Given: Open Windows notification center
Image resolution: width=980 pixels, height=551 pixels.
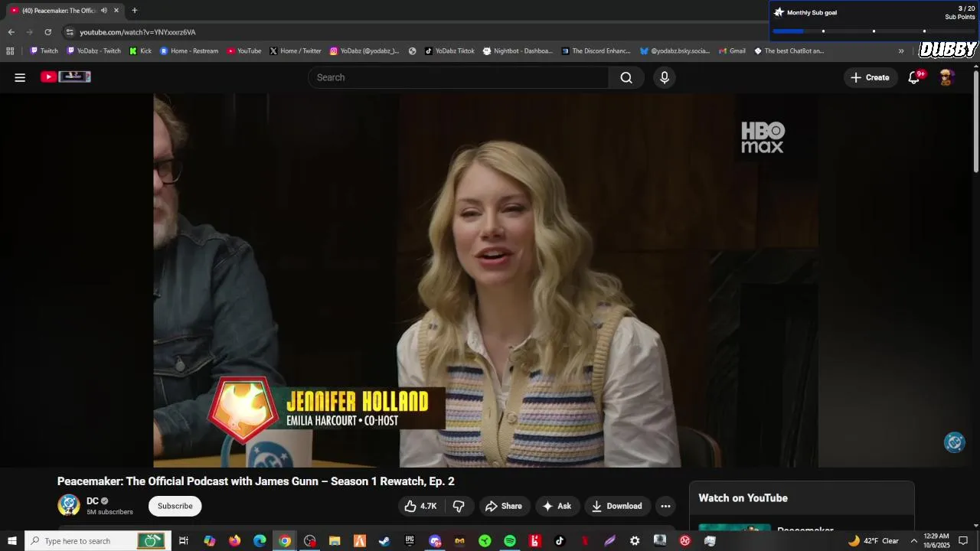Looking at the screenshot, I should click(x=963, y=541).
